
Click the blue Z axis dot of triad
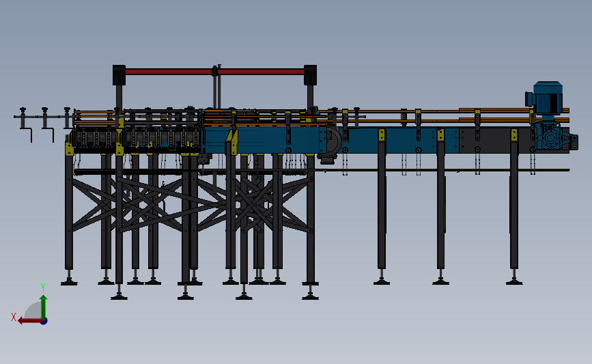[x=44, y=321]
